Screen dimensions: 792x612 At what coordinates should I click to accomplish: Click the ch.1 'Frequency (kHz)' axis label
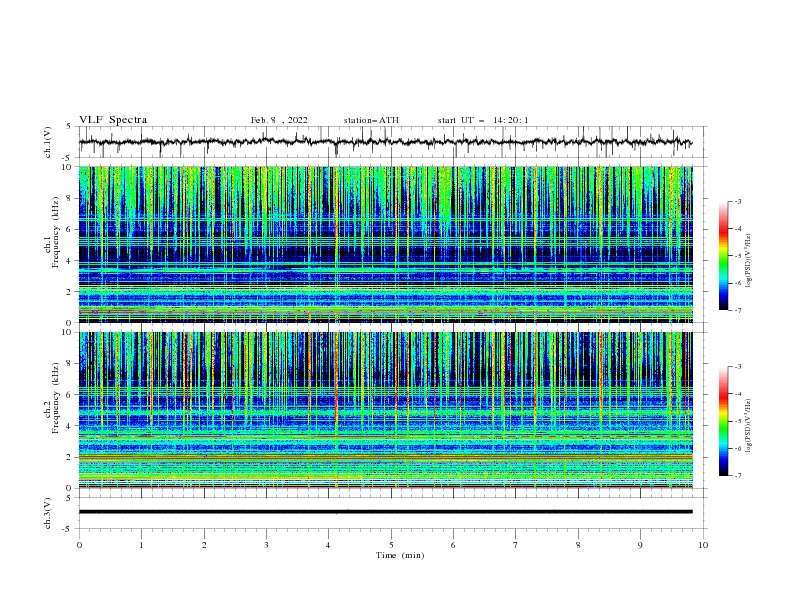coord(55,232)
